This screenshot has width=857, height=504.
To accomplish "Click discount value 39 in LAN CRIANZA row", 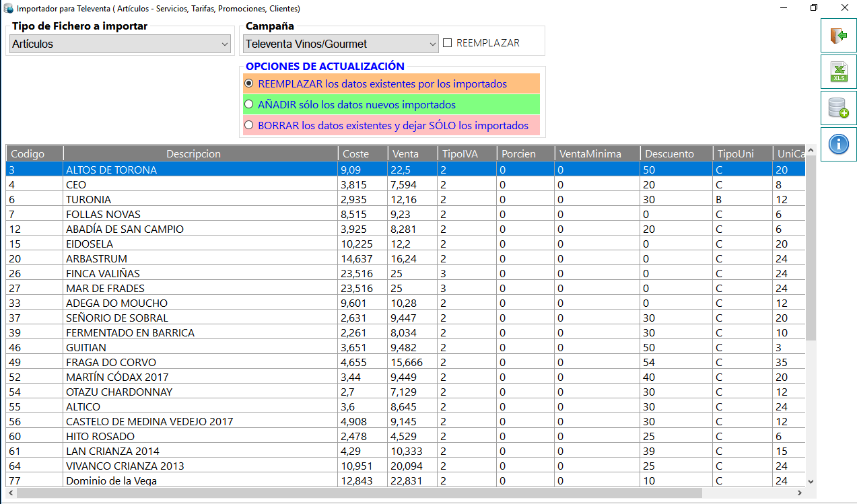I will coord(677,451).
